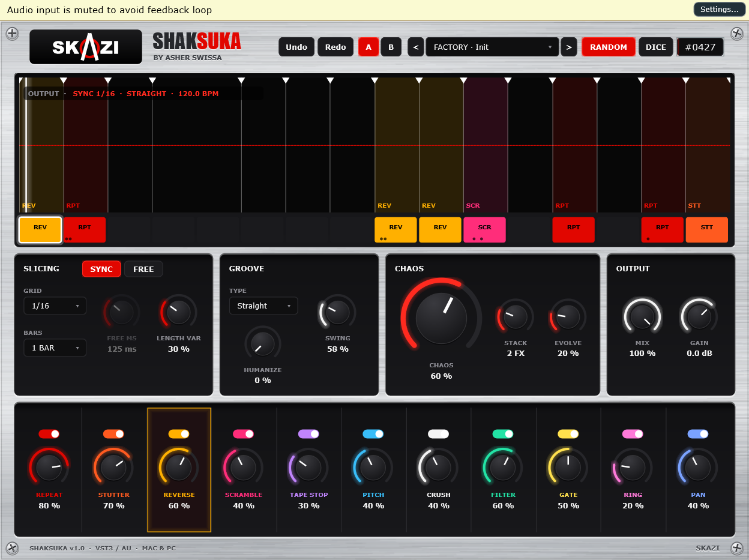Click the DICE button
749x560 pixels.
656,47
